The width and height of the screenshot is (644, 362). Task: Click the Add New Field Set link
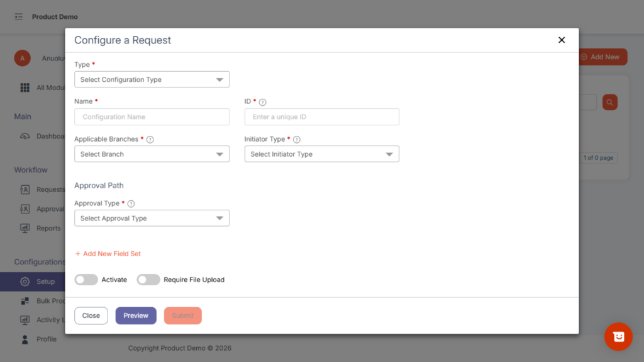108,254
